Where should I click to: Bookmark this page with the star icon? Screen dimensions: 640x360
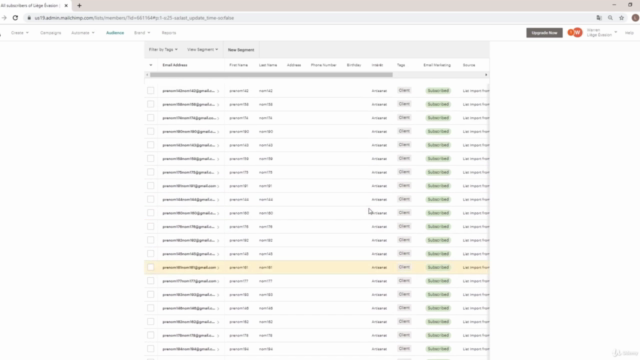[622, 18]
